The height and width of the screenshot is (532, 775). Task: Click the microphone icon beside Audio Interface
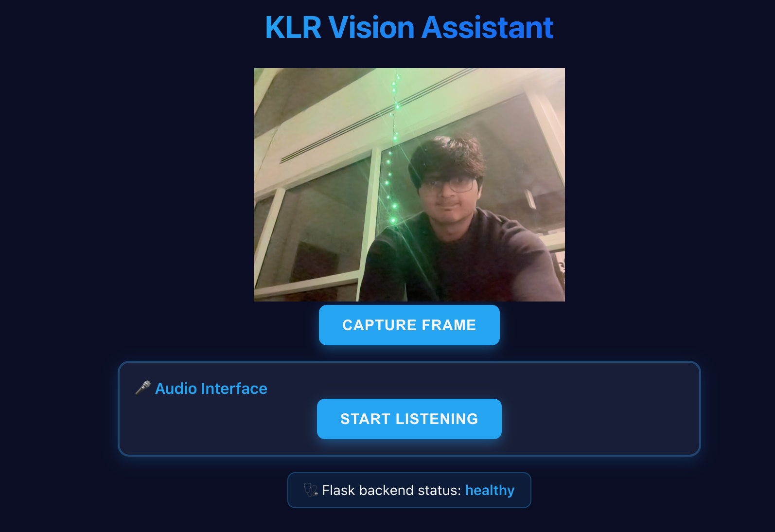142,388
